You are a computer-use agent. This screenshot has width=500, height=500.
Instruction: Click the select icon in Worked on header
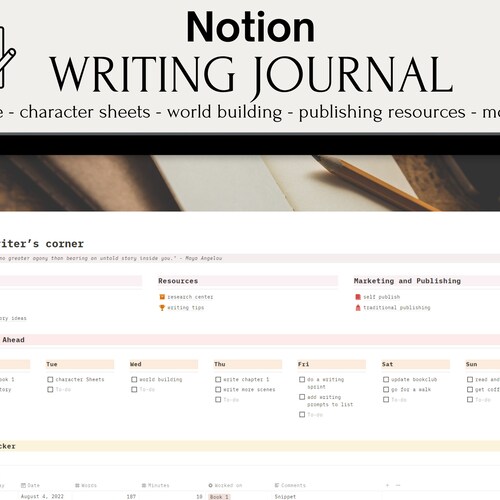[x=211, y=485]
